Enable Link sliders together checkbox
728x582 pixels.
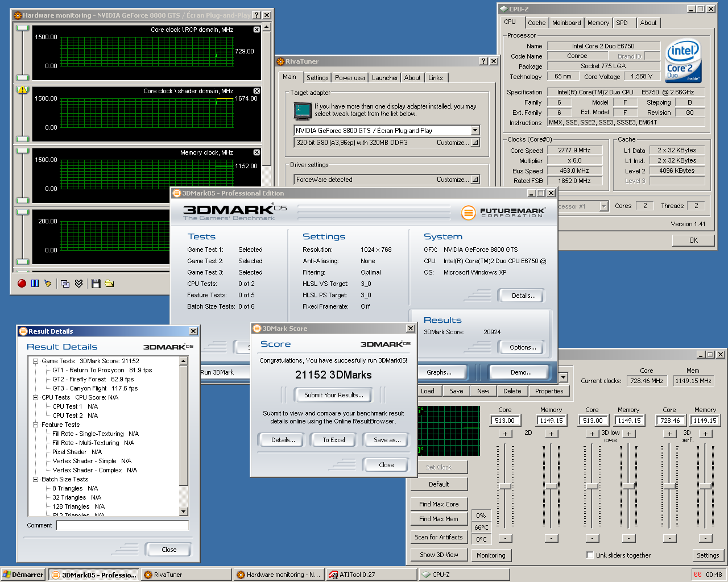(x=590, y=555)
